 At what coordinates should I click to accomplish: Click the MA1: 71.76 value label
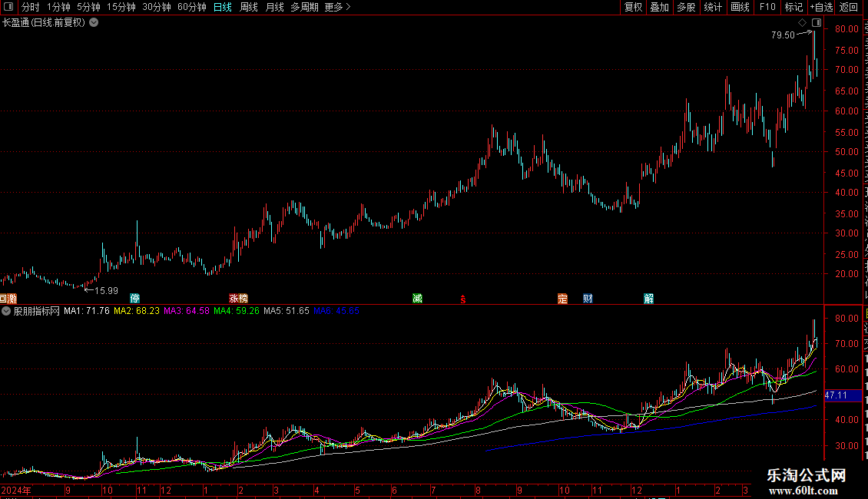pyautogui.click(x=87, y=311)
